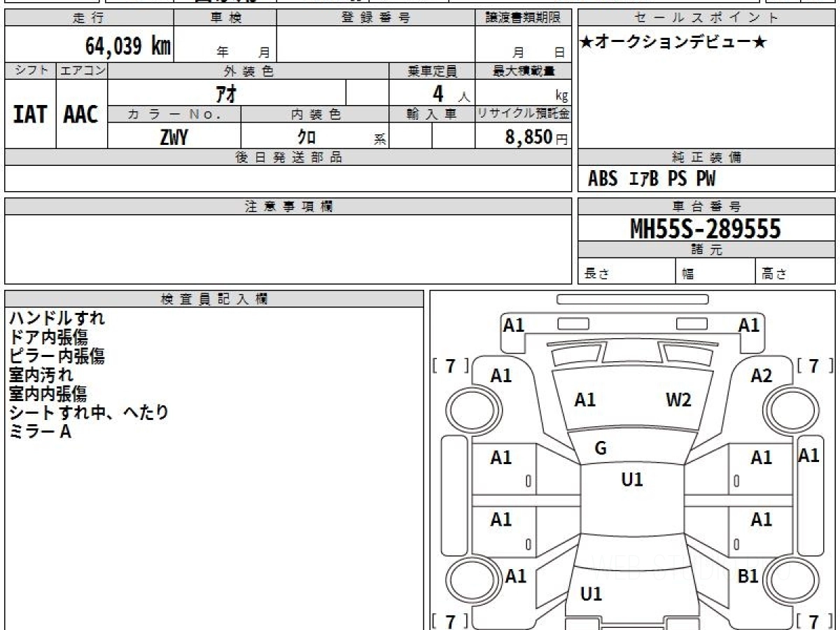Screen dimensions: 840x630
Task: Click the U1 mark directly below G
Action: (x=632, y=479)
